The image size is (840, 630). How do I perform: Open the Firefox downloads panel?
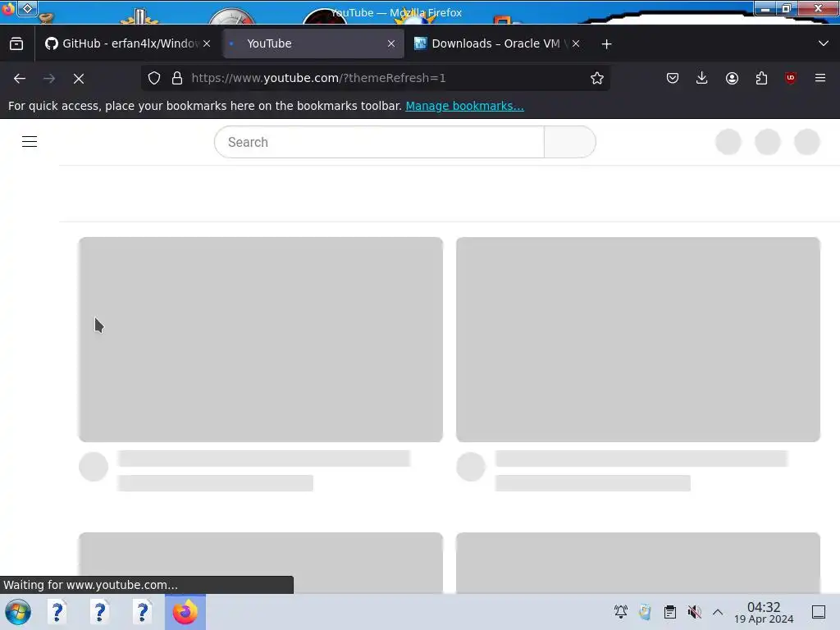point(702,78)
